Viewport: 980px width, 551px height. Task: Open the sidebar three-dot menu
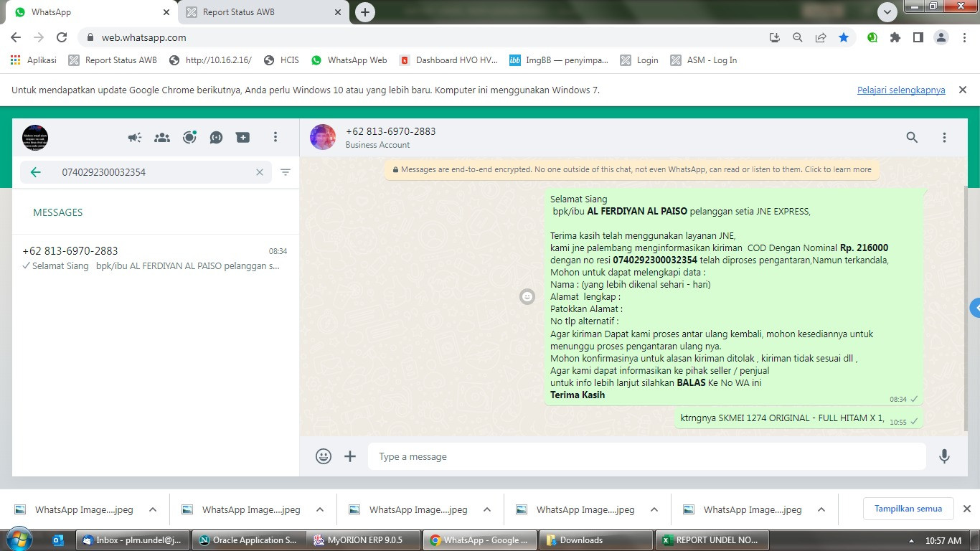tap(275, 137)
